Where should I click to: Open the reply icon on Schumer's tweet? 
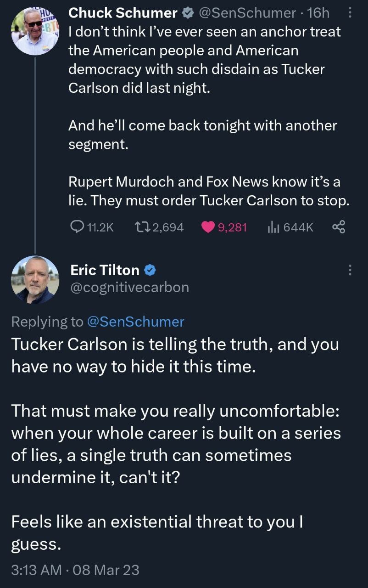78,226
